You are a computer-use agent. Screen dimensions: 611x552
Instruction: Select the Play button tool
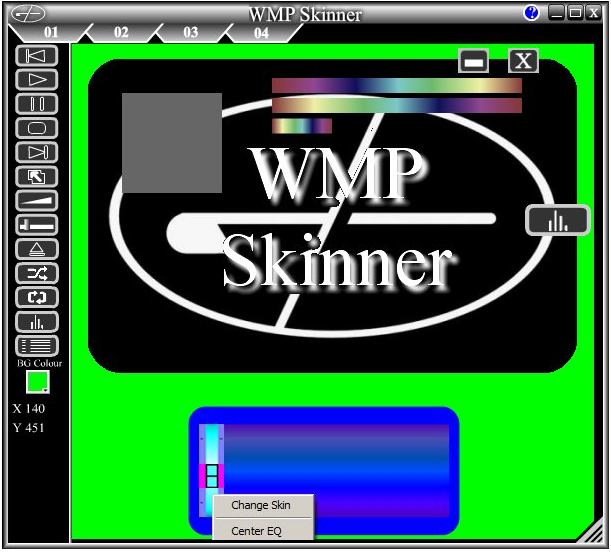(37, 79)
